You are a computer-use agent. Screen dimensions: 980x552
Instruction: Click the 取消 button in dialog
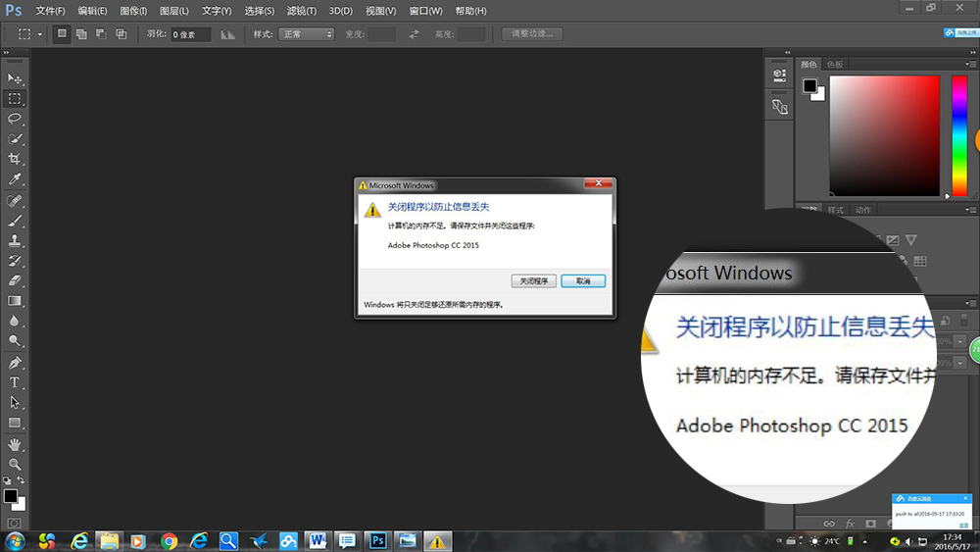click(x=583, y=281)
